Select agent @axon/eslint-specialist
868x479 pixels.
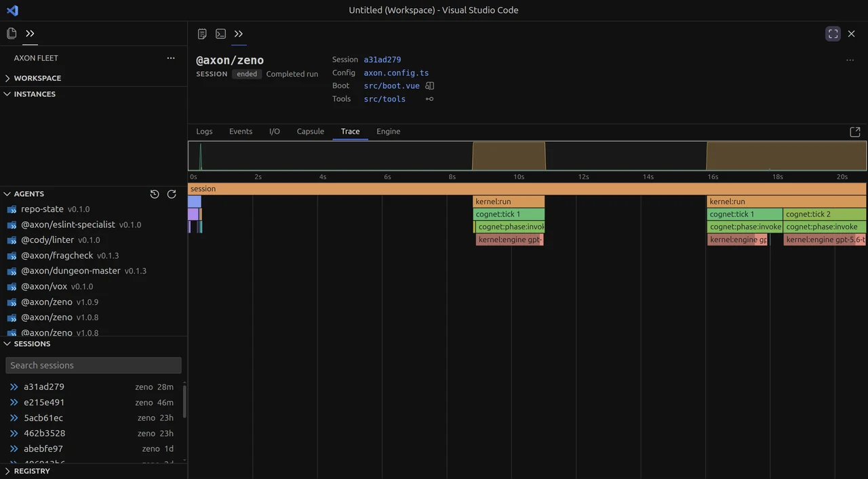(94, 225)
